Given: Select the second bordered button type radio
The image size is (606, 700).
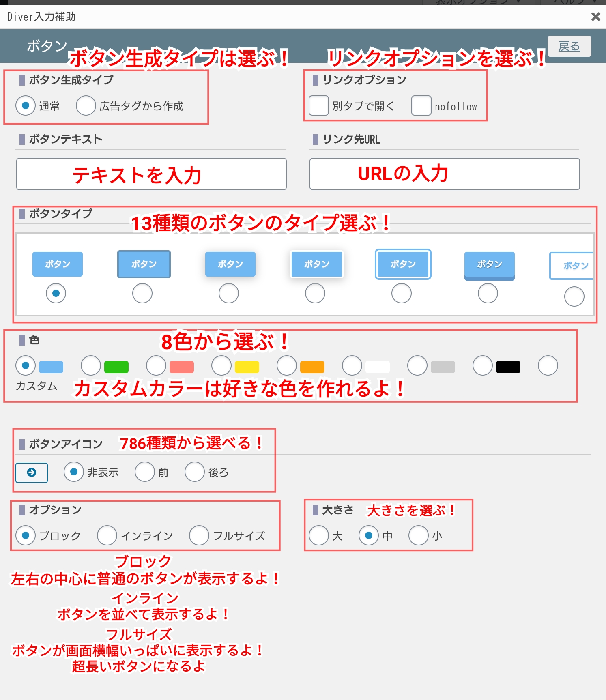Looking at the screenshot, I should (142, 293).
